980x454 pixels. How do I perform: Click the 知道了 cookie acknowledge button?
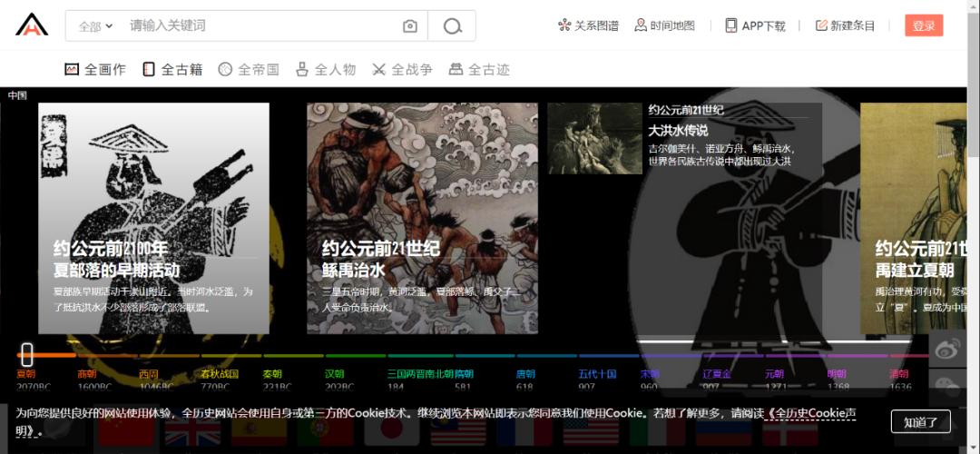[x=921, y=421]
